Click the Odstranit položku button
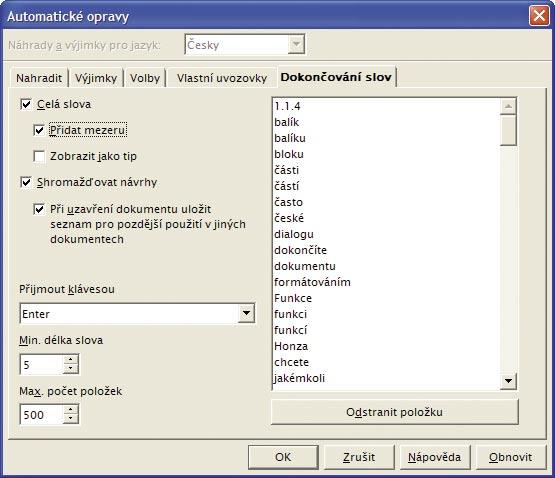This screenshot has height=478, width=555. coord(394,412)
